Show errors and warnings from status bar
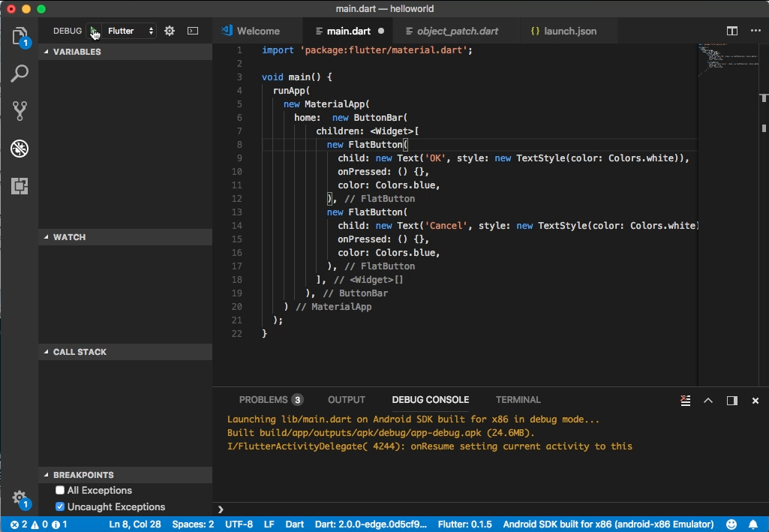Viewport: 769px width, 532px height. coord(39,524)
